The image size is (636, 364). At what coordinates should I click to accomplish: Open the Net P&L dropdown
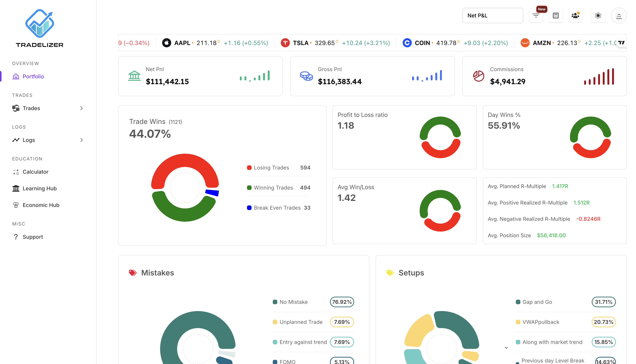tap(493, 16)
